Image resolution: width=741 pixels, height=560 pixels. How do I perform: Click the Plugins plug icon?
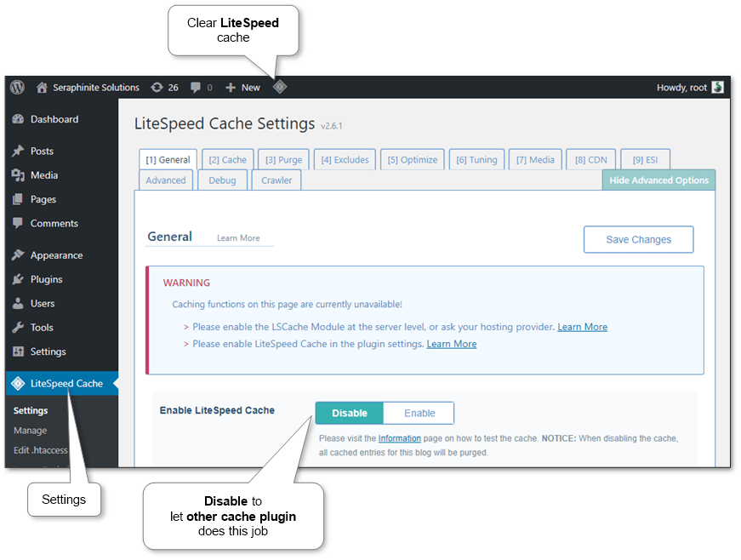[18, 279]
